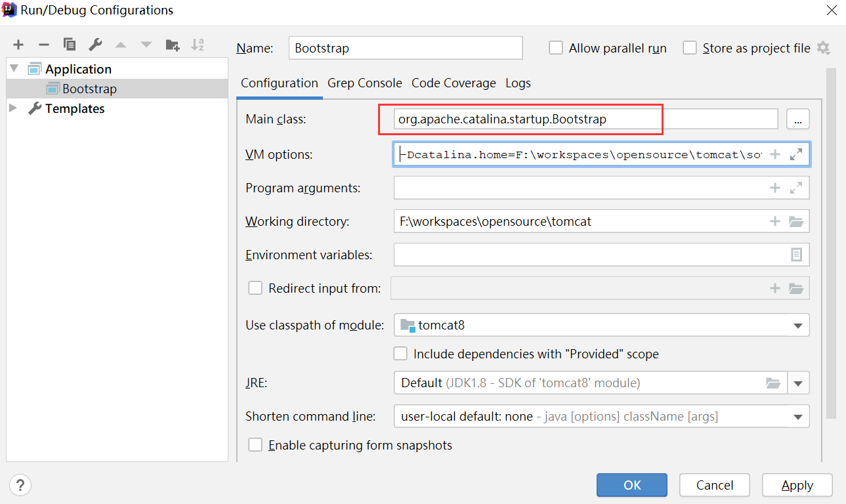Open Edit Templates wrench icon
This screenshot has height=504, width=846.
[x=95, y=45]
